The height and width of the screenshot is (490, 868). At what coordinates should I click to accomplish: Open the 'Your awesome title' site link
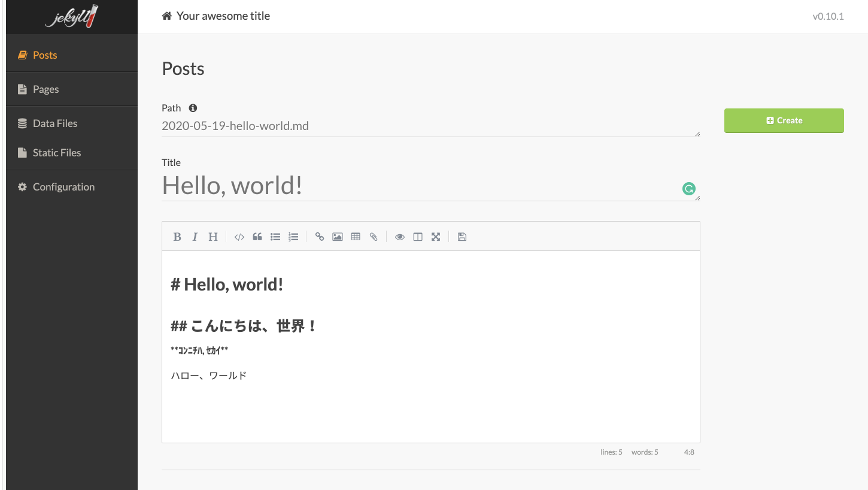(223, 16)
